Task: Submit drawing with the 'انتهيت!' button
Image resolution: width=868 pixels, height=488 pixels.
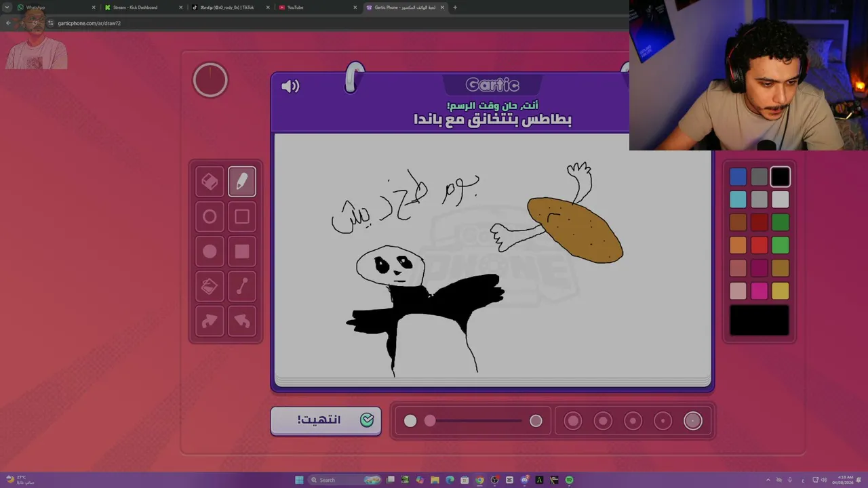Action: coord(326,421)
